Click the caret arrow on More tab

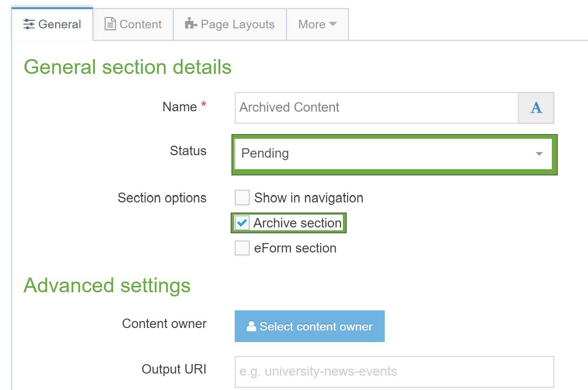coord(333,24)
